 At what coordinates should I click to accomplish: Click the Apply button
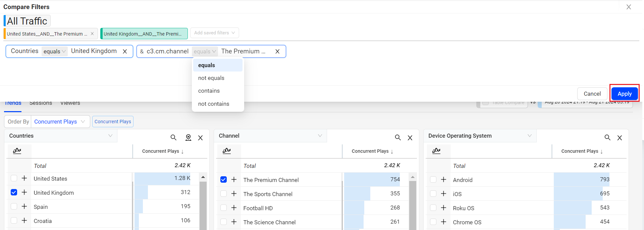pyautogui.click(x=624, y=94)
